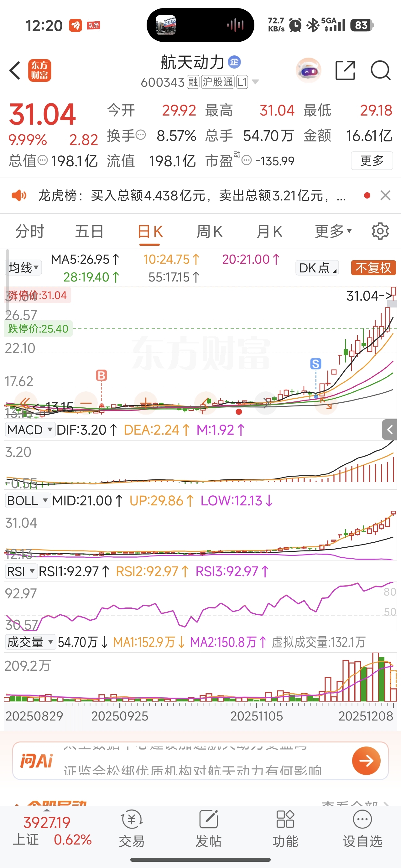Select the 日K tab

click(x=150, y=231)
